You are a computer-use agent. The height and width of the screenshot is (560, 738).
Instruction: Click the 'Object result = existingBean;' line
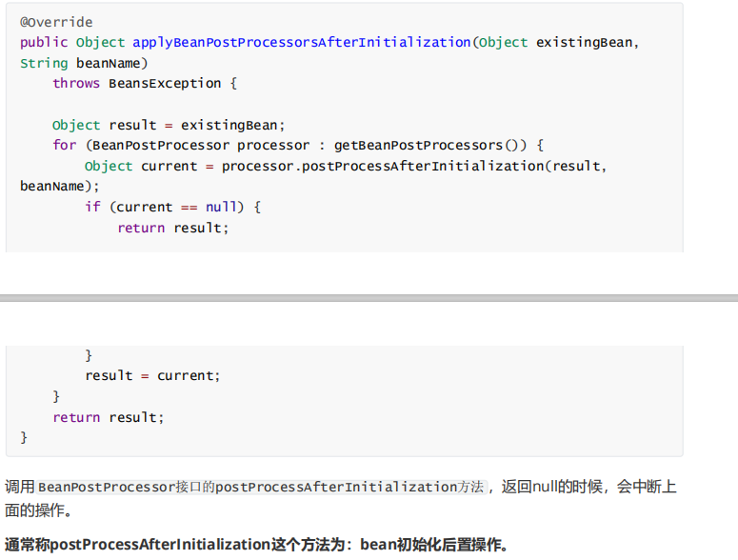[x=169, y=125]
